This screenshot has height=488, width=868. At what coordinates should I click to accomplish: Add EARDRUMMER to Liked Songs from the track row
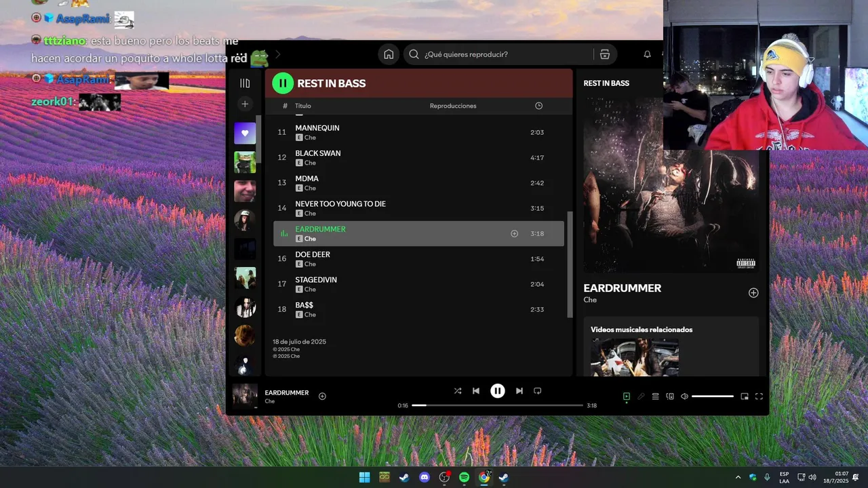[514, 234]
